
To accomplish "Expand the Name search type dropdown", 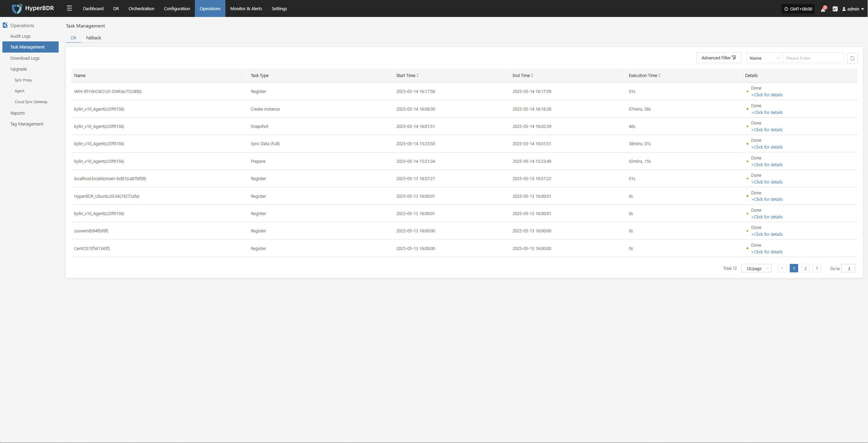I will (765, 58).
